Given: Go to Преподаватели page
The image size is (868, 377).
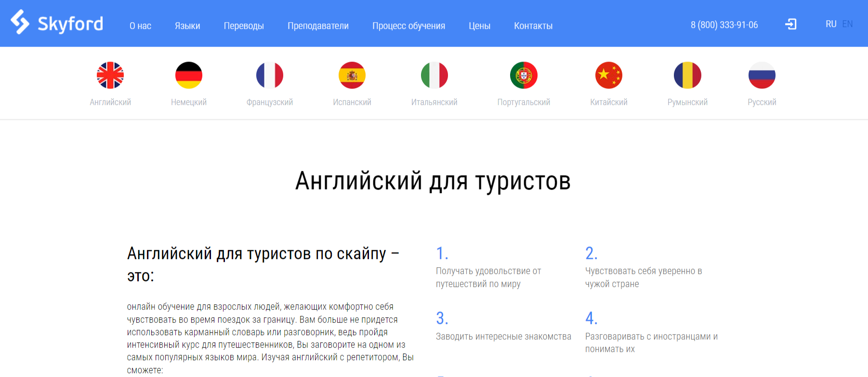Looking at the screenshot, I should click(318, 26).
